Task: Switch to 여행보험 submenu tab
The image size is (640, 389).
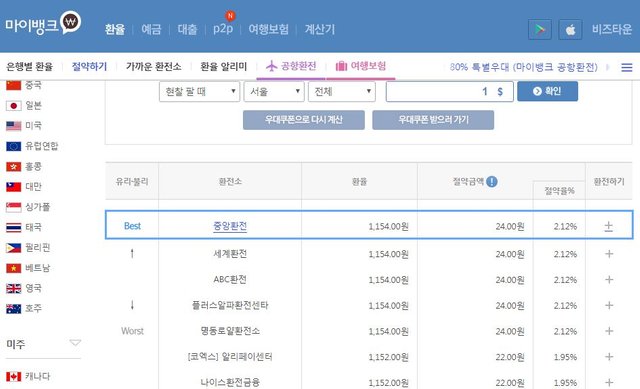Action: click(x=360, y=66)
